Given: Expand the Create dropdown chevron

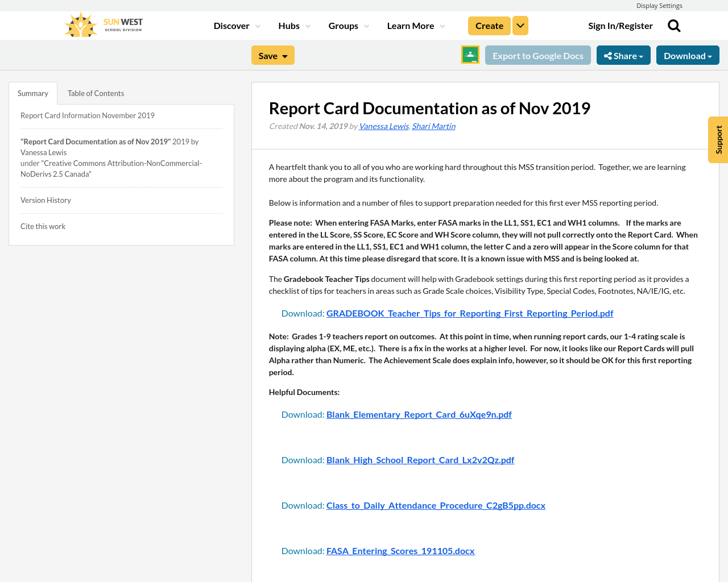Looking at the screenshot, I should 520,25.
